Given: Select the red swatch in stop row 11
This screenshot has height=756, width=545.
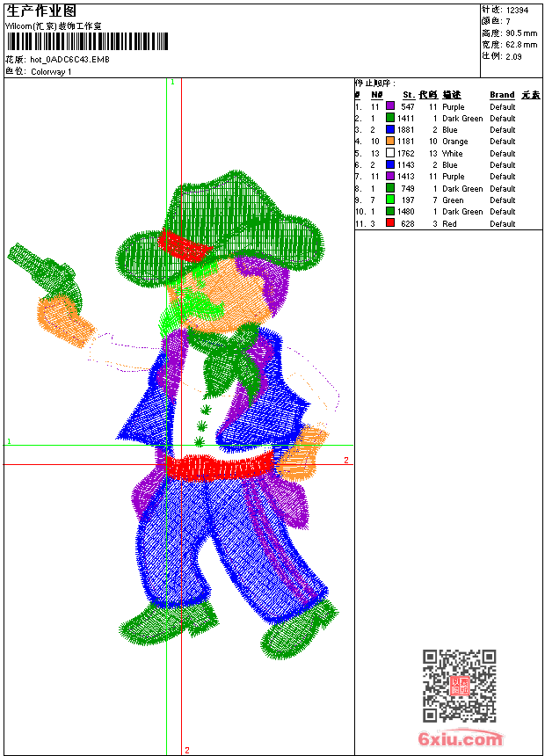Looking at the screenshot, I should [390, 223].
